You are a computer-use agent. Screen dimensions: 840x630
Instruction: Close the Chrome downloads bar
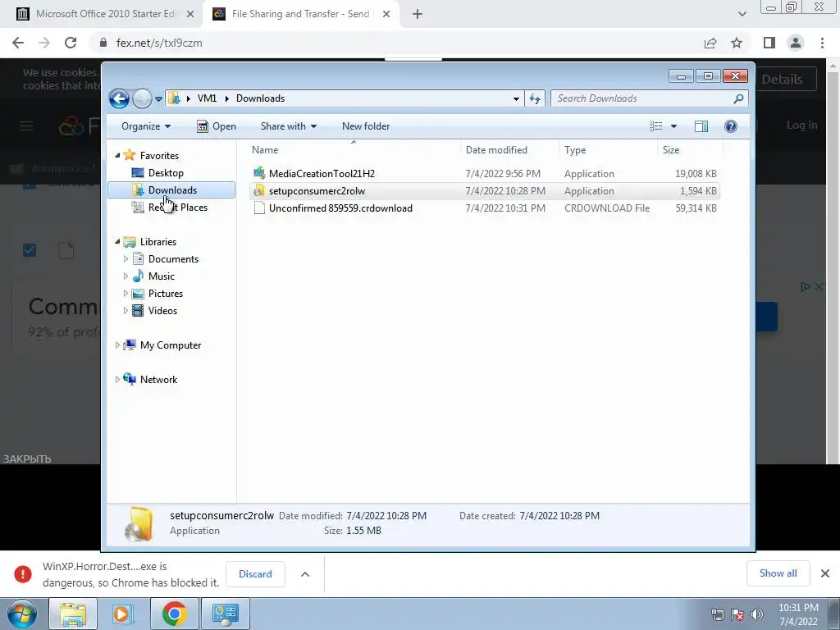(x=825, y=573)
